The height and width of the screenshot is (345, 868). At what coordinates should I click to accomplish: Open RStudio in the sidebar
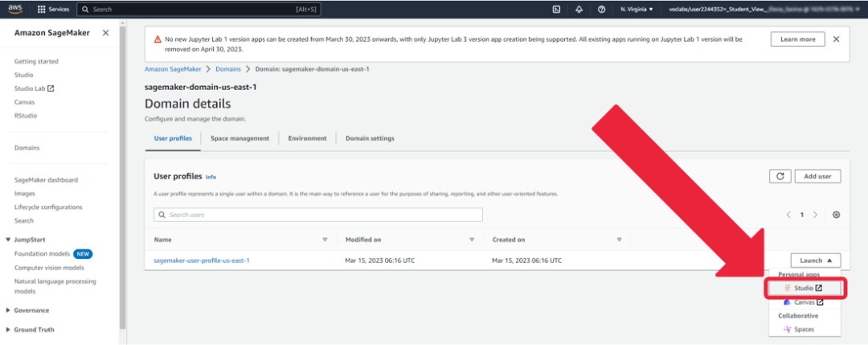26,116
